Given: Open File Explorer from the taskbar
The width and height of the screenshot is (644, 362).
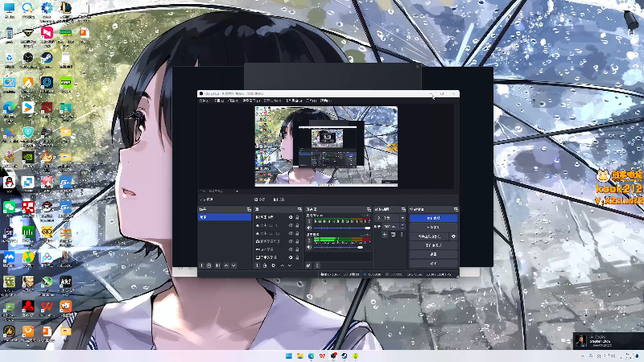Looking at the screenshot, I should tap(300, 356).
